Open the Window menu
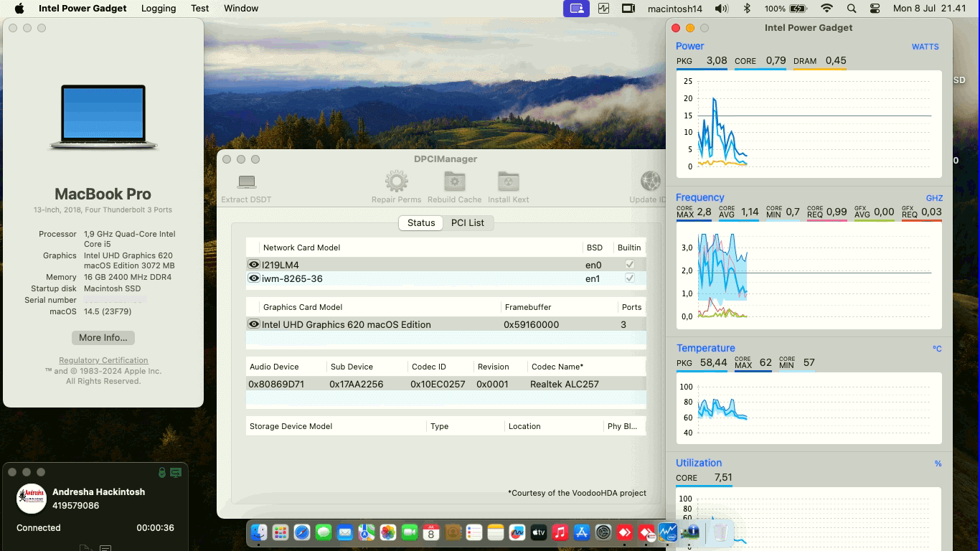The width and height of the screenshot is (980, 551). point(241,9)
